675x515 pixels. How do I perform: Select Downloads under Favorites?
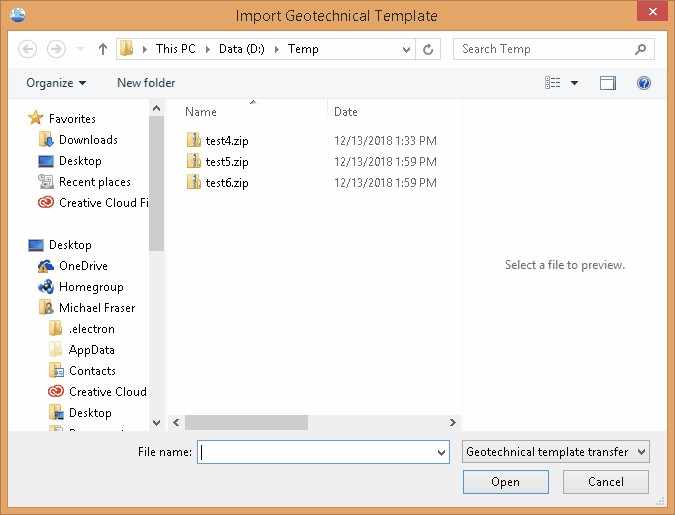(87, 140)
